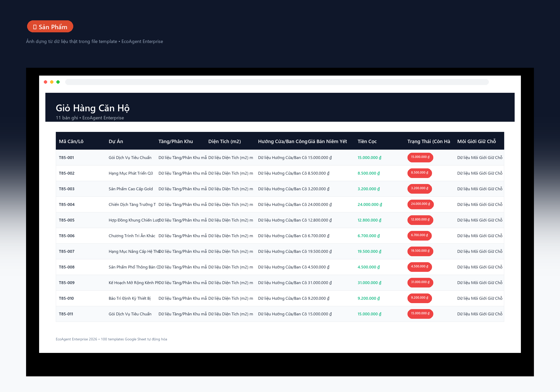Click the Bảo Trì Định Kỳ Thiết Bị cell
Image resolution: width=560 pixels, height=392 pixels.
click(130, 298)
